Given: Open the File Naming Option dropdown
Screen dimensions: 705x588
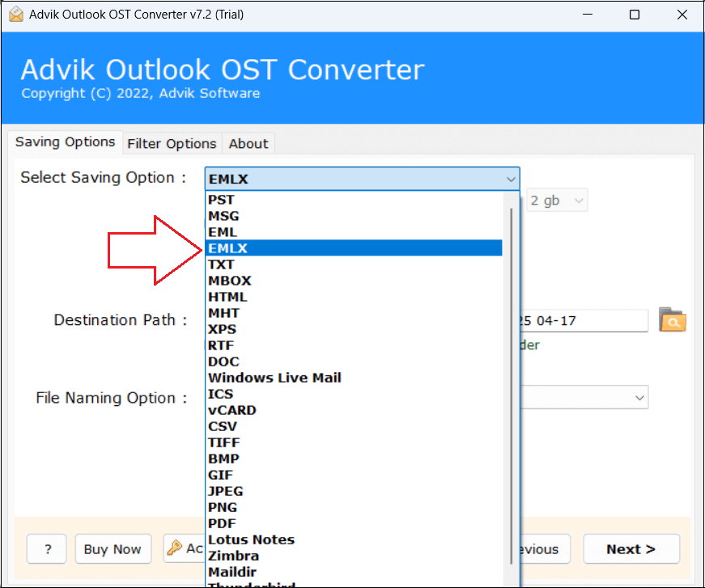Looking at the screenshot, I should click(584, 397).
